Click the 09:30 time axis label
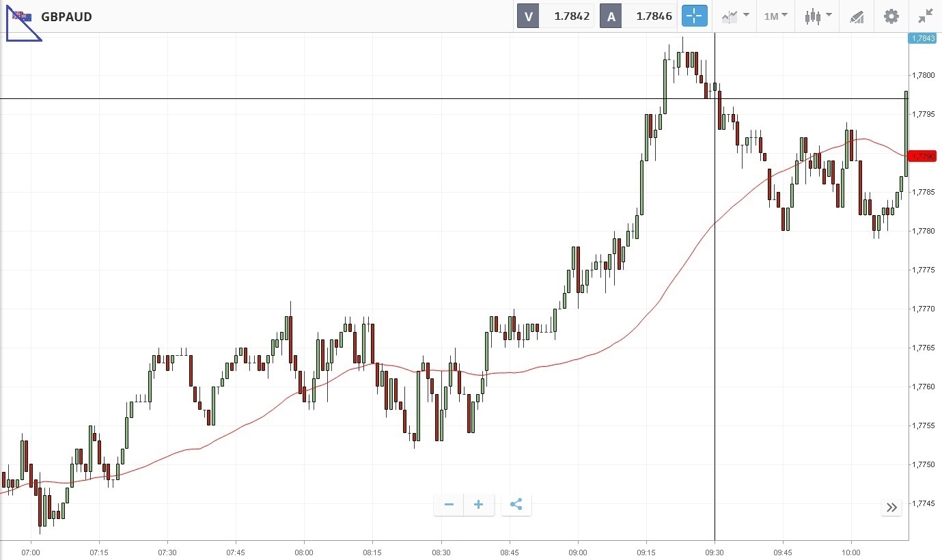This screenshot has width=942, height=560. (x=715, y=552)
